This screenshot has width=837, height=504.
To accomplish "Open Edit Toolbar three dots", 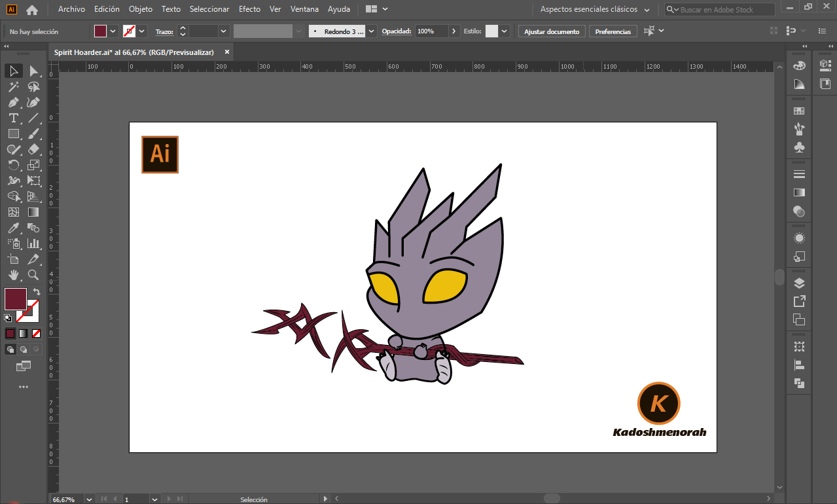I will click(x=24, y=387).
